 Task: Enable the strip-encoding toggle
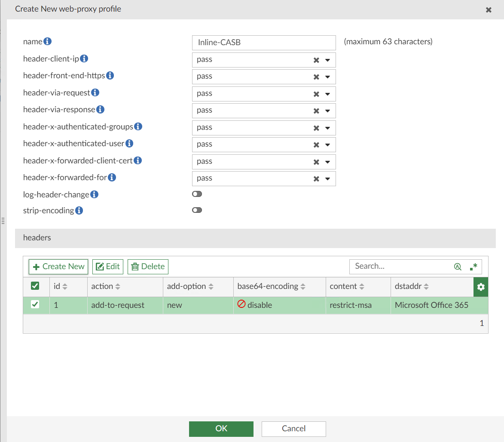click(x=197, y=210)
